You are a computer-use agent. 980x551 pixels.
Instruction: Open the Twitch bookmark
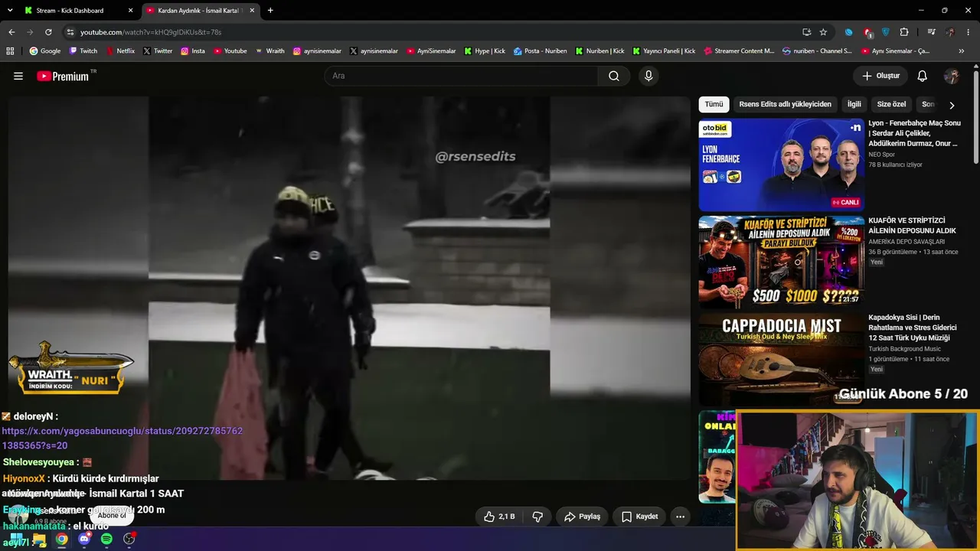[x=83, y=51]
